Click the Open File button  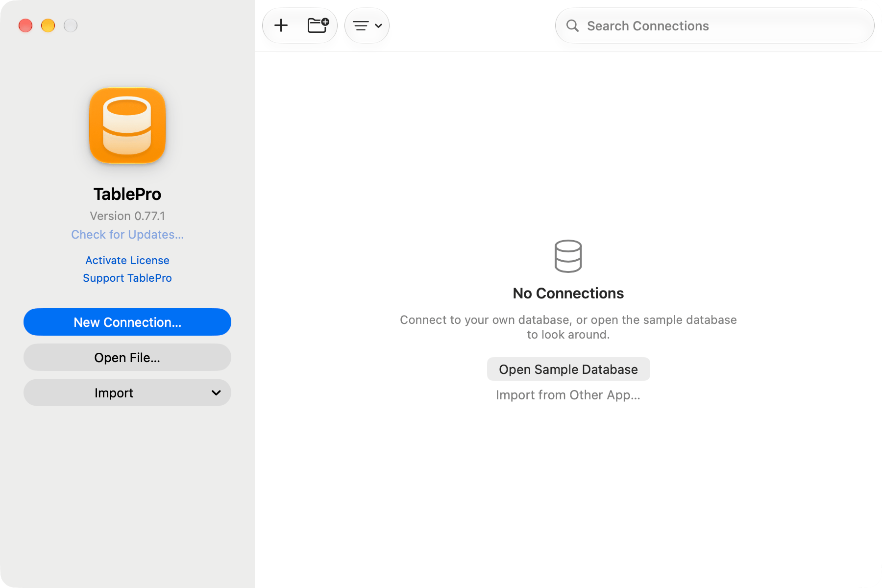(127, 357)
